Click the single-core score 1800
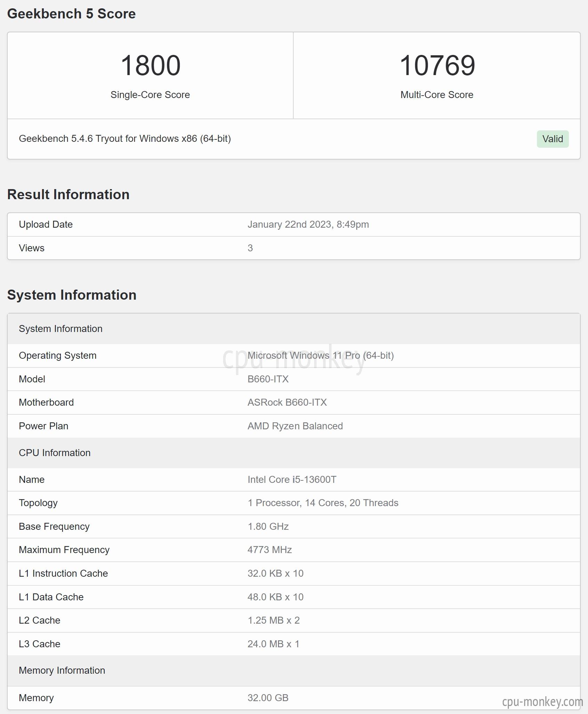Screen dimensions: 588x714 (x=150, y=65)
